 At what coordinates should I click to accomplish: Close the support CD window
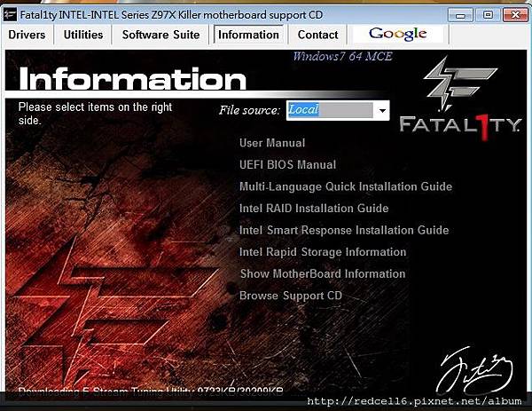point(515,15)
